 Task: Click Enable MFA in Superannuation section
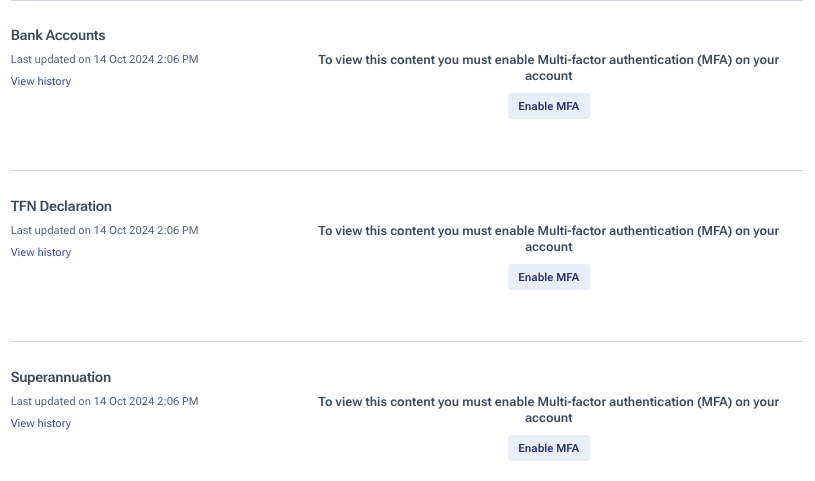pyautogui.click(x=548, y=448)
